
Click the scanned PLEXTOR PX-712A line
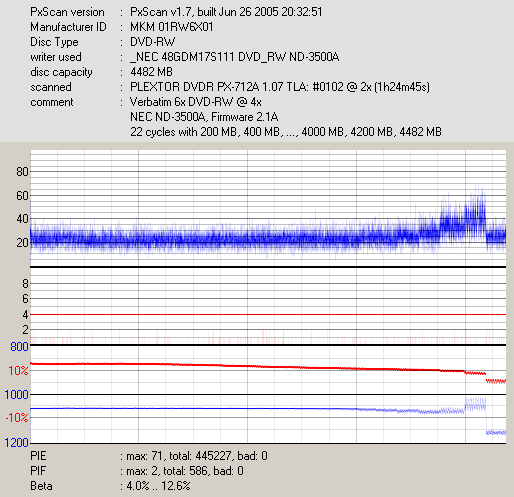click(230, 87)
